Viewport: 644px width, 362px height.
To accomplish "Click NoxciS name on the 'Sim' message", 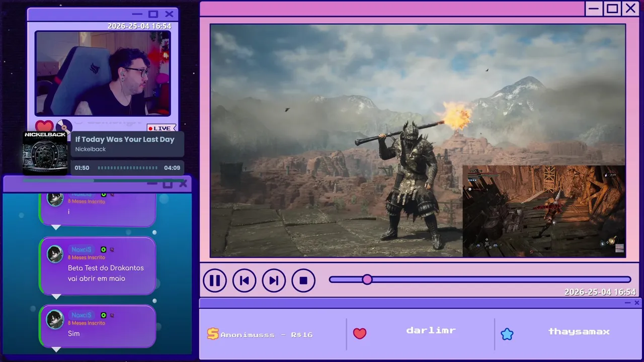I will tap(82, 315).
